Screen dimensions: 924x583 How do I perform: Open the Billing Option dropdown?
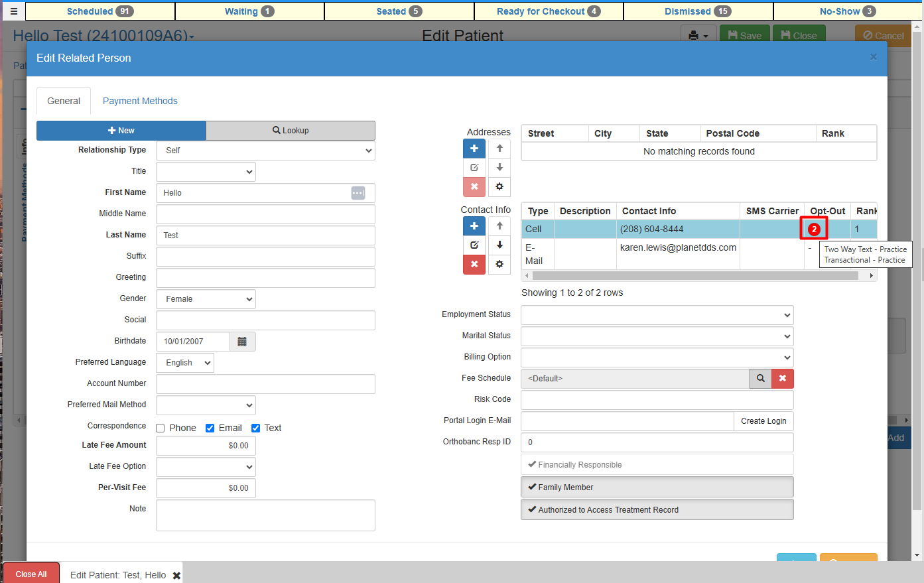pyautogui.click(x=657, y=357)
